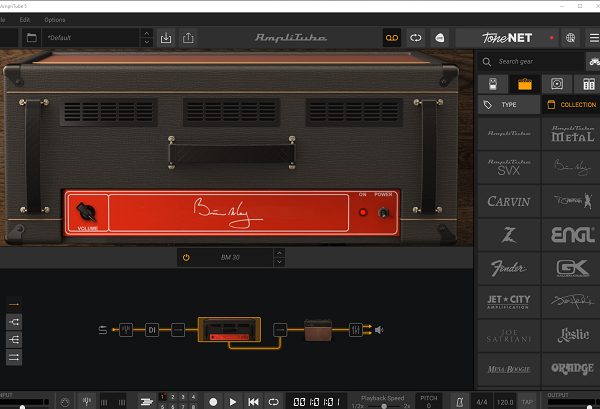The height and width of the screenshot is (409, 600).
Task: Switch to TYPE filter tab
Action: point(509,104)
